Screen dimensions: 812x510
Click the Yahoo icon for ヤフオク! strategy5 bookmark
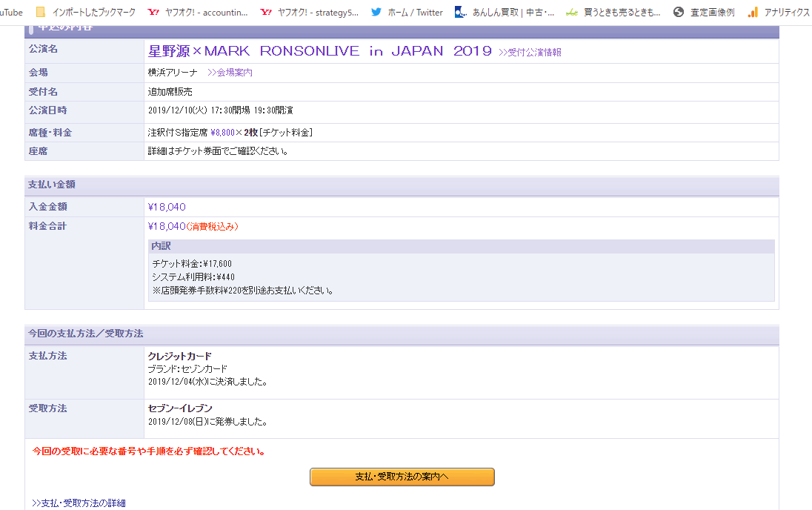point(266,12)
